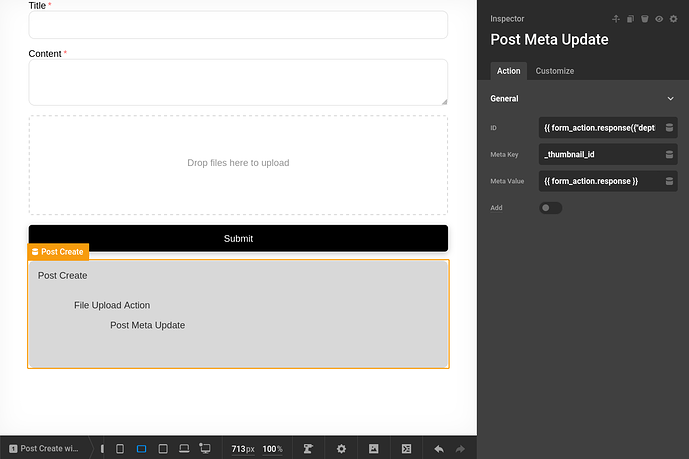Open the Inspector settings gear icon

point(673,19)
